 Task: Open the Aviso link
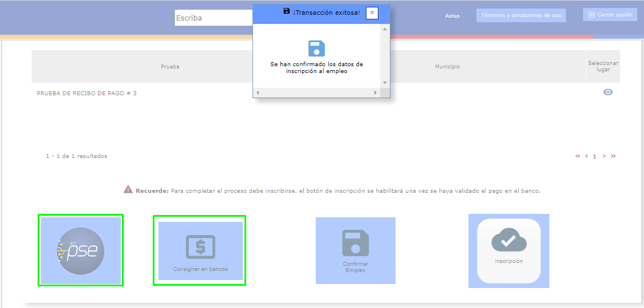[x=452, y=16]
